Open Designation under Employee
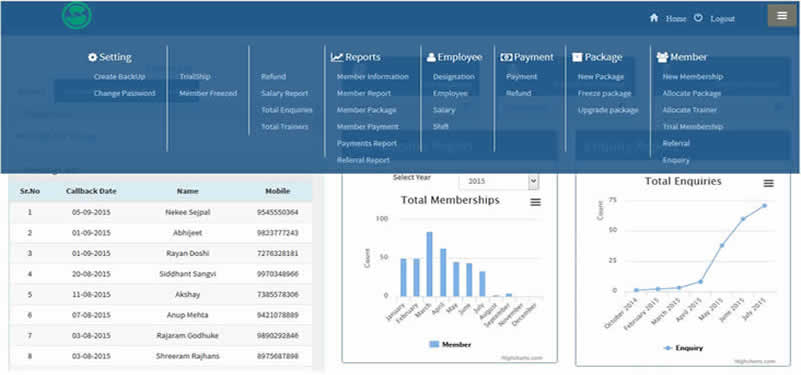801x375 pixels. (454, 77)
